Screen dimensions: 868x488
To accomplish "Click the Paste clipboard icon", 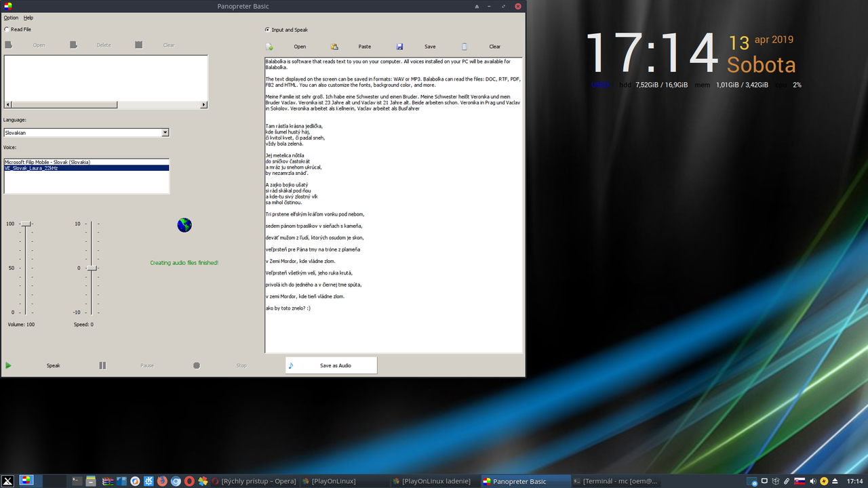I will point(334,47).
